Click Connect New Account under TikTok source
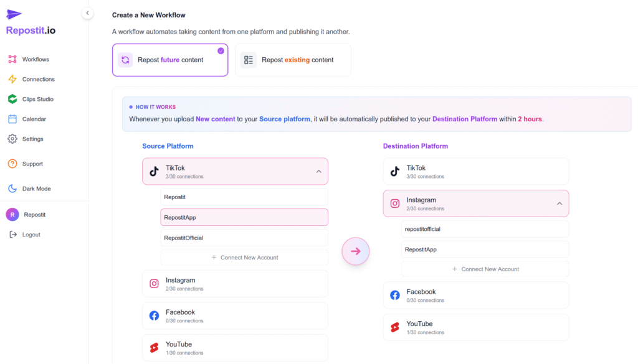 pos(244,257)
